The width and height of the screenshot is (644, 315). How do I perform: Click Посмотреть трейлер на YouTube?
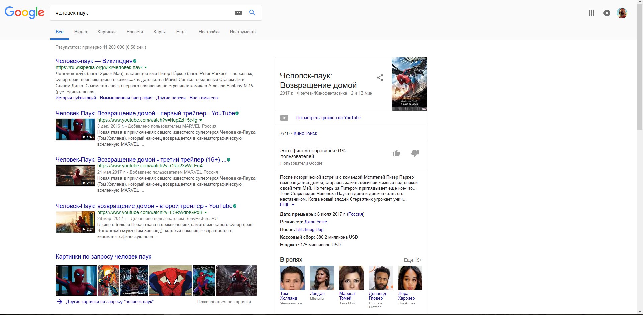click(328, 118)
